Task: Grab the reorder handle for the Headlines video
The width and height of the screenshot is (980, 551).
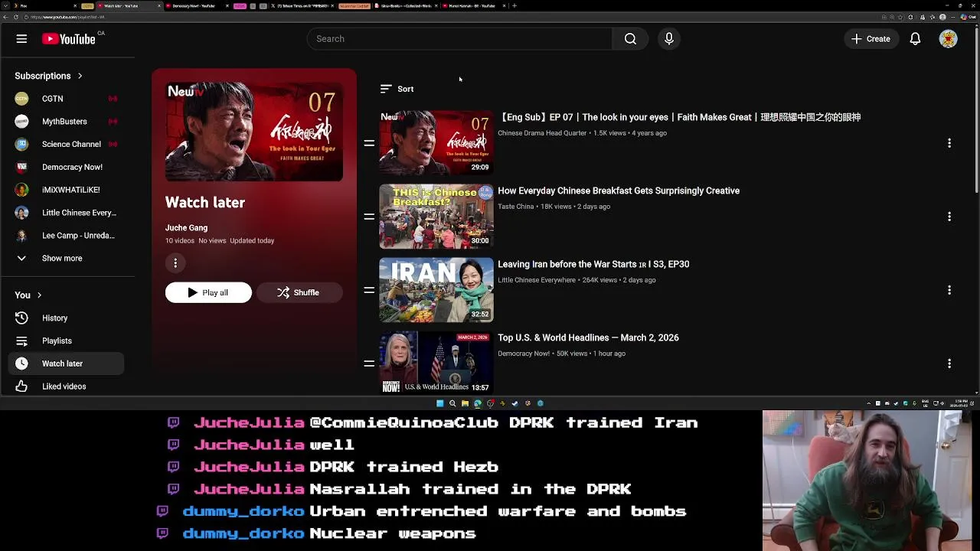Action: 369,364
